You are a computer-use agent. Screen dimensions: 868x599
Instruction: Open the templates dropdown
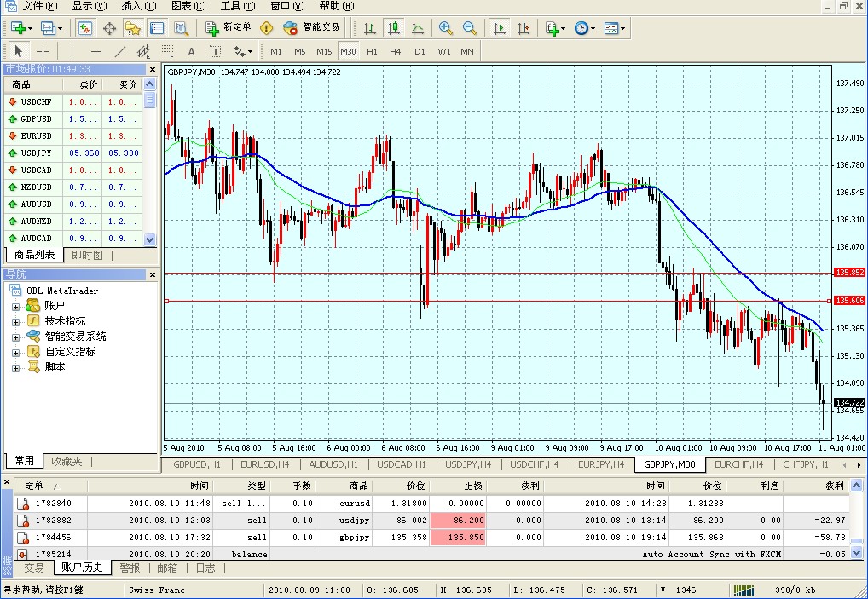pyautogui.click(x=615, y=27)
